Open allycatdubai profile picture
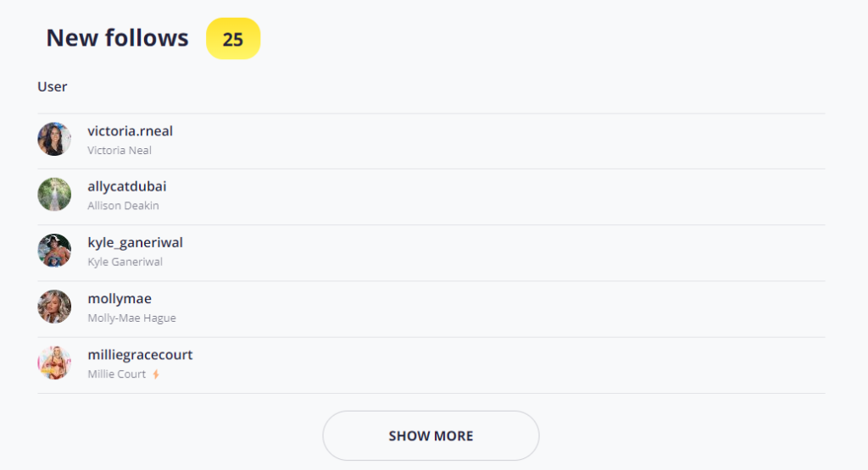The height and width of the screenshot is (470, 868). pyautogui.click(x=54, y=194)
